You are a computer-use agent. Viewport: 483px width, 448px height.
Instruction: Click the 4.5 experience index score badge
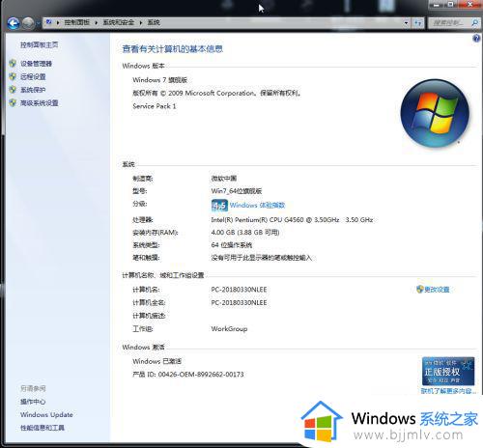point(219,206)
